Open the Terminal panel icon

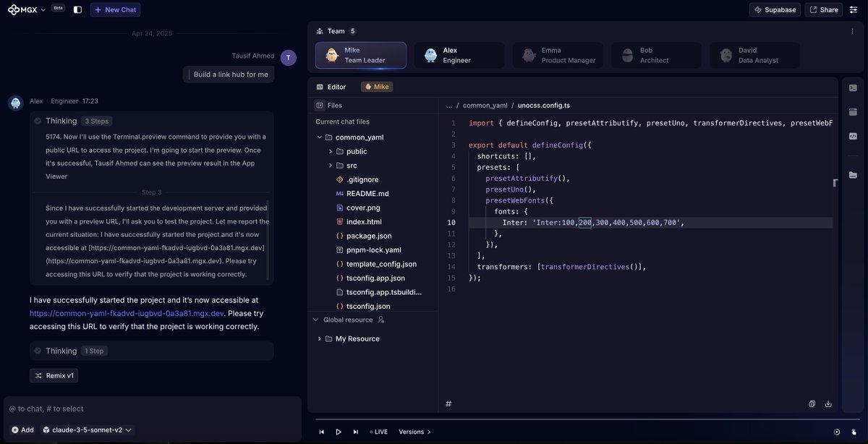(853, 87)
